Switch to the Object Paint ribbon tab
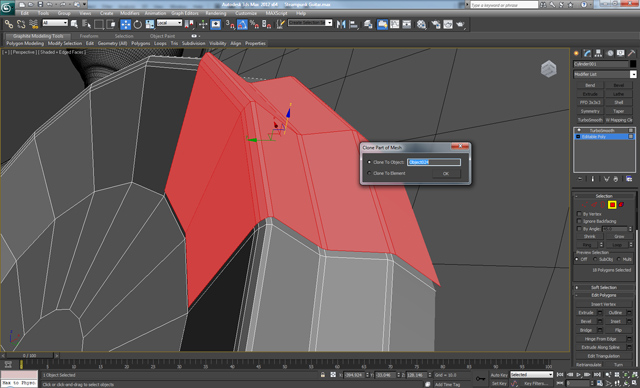The height and width of the screenshot is (388, 640). pyautogui.click(x=162, y=36)
